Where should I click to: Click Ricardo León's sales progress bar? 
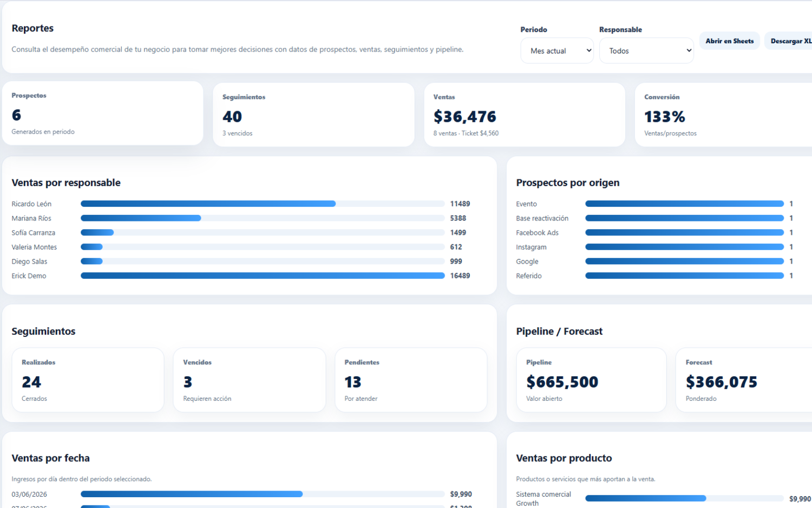[x=263, y=204]
